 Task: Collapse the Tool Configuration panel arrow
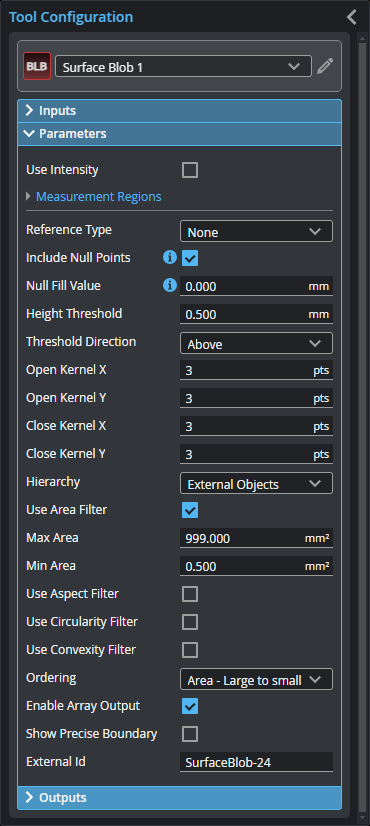pos(352,17)
